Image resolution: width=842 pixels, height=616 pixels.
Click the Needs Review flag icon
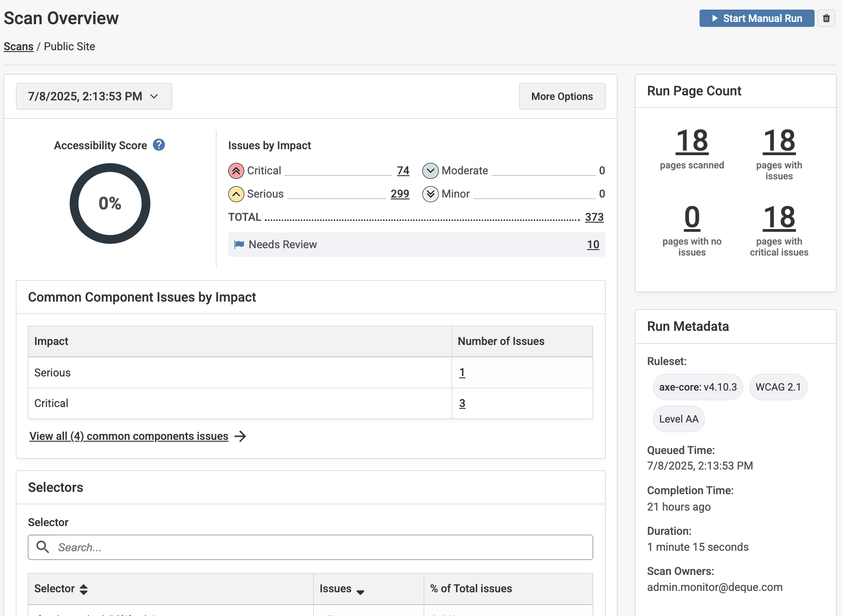239,245
